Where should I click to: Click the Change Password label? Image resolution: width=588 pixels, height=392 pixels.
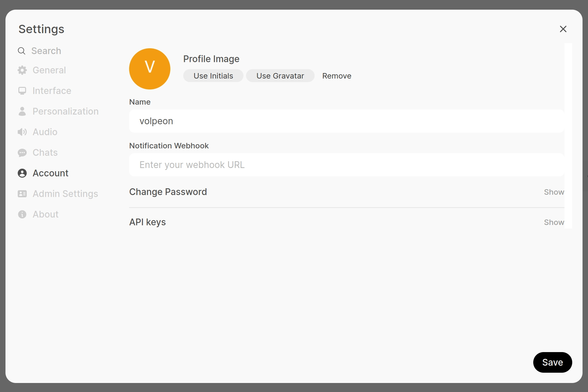coord(168,192)
